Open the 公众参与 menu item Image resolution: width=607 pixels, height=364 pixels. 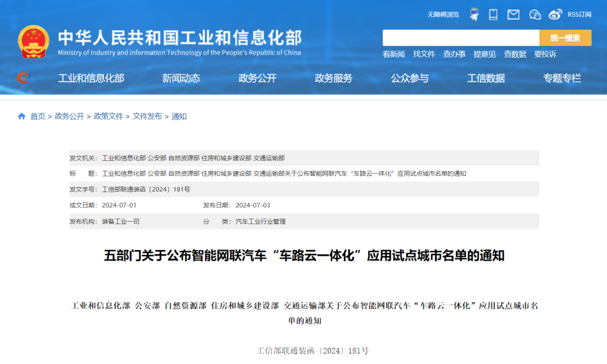tap(410, 78)
